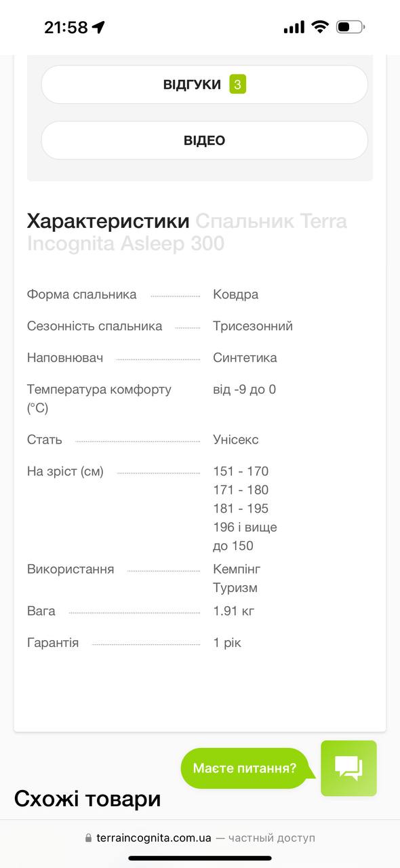Tap the location arrow in status bar

[x=99, y=27]
